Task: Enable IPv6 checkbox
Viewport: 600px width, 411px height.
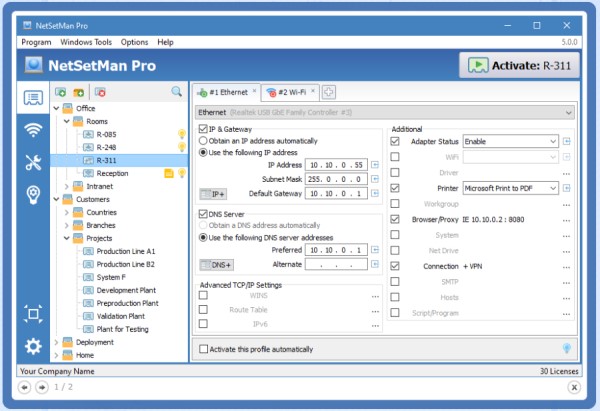Action: (x=203, y=324)
